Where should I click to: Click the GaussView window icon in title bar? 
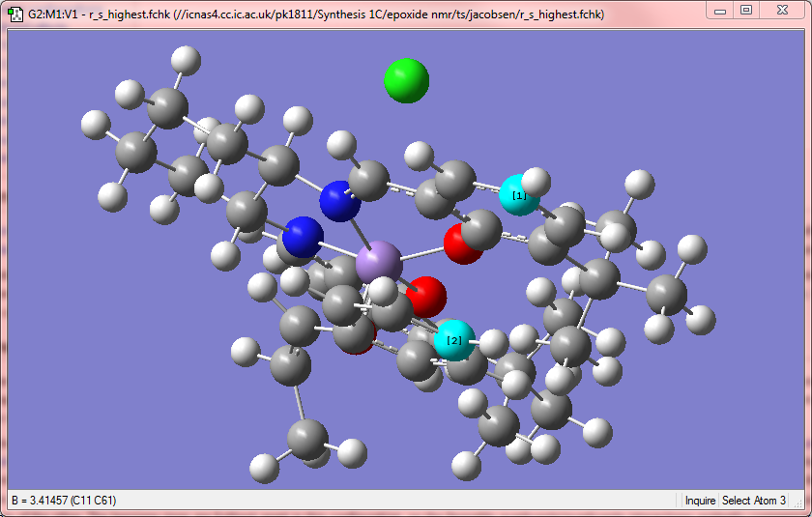pyautogui.click(x=16, y=14)
